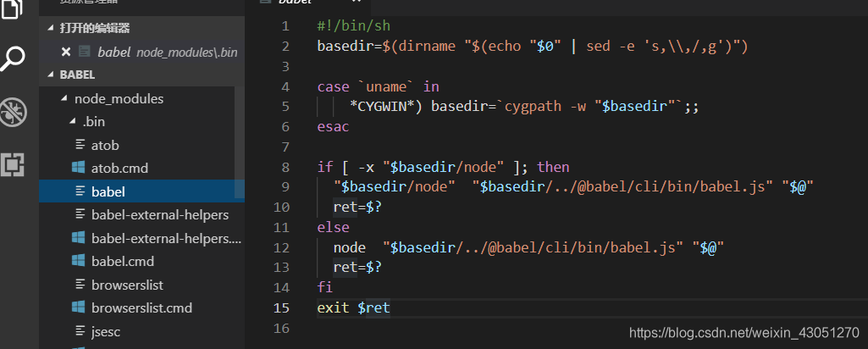Click the file icon beside jsesc
The width and height of the screenshot is (868, 349).
(80, 332)
